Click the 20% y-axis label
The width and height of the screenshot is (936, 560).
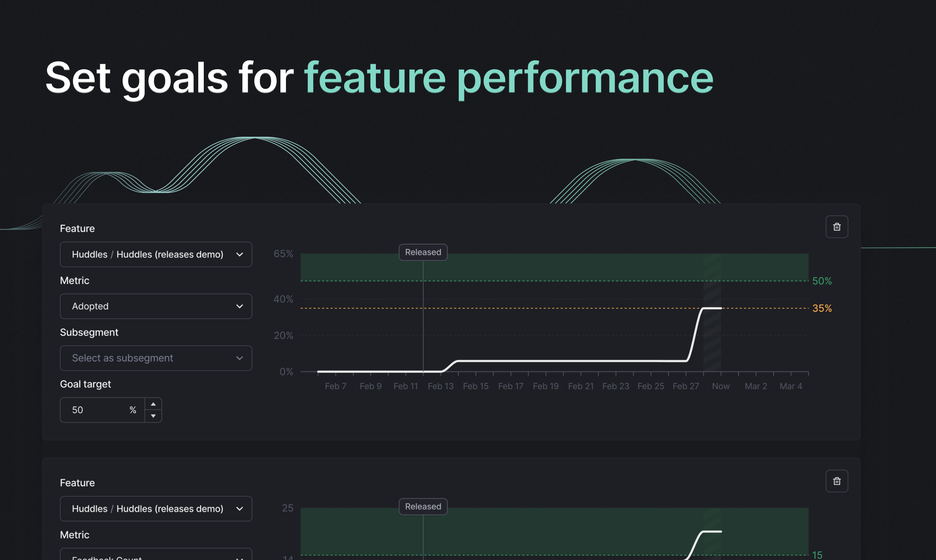point(283,335)
